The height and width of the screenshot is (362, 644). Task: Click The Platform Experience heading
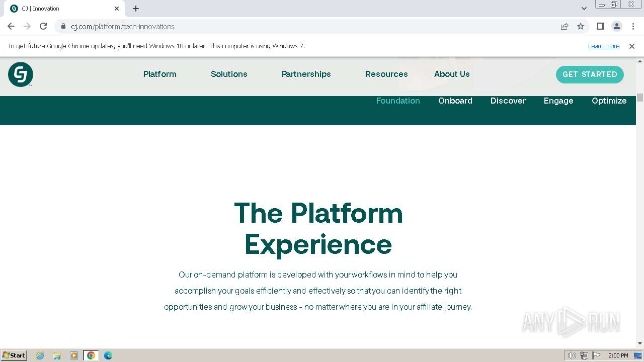318,229
